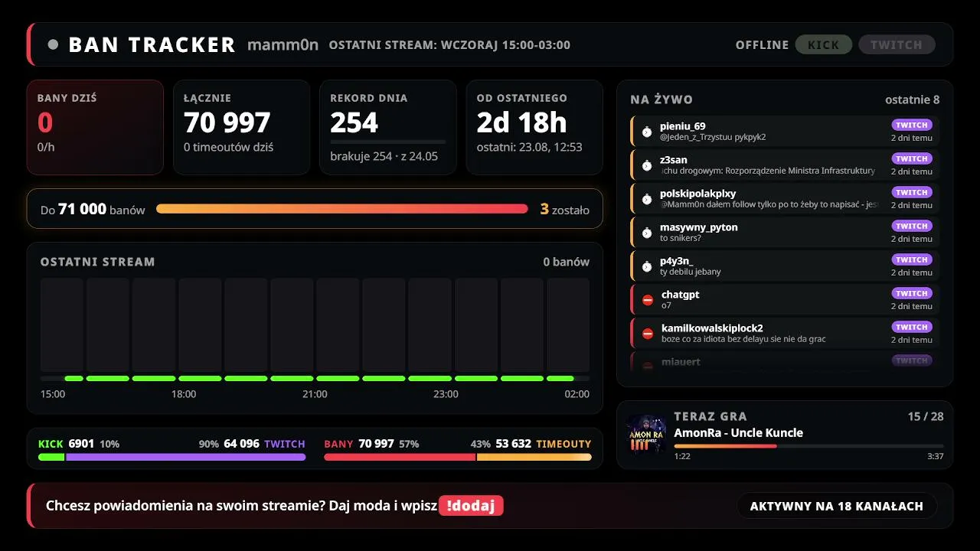
Task: Click the TWITCH badge on p4y3n_ row
Action: 912,259
